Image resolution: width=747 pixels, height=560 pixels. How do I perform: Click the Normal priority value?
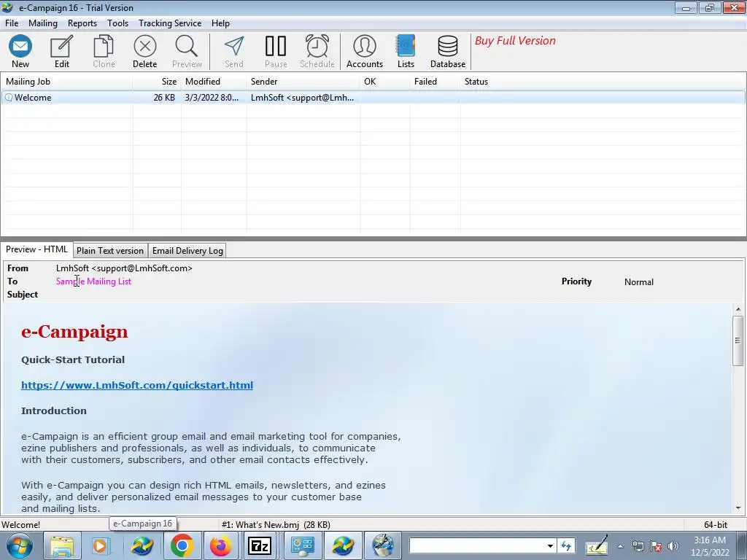click(x=638, y=282)
